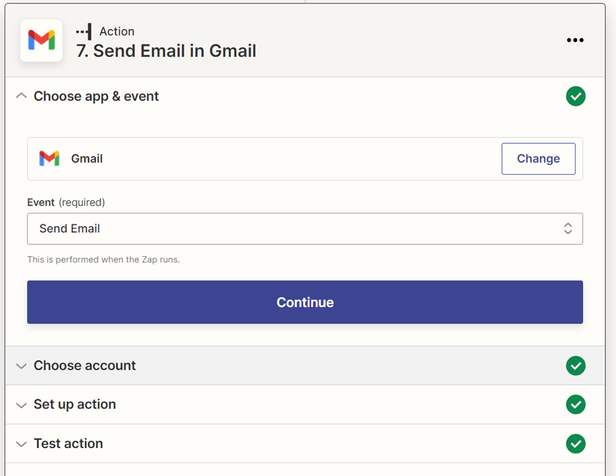Viewport: 616px width, 476px height.
Task: Click the up-down arrows of the Event selector
Action: 568,229
